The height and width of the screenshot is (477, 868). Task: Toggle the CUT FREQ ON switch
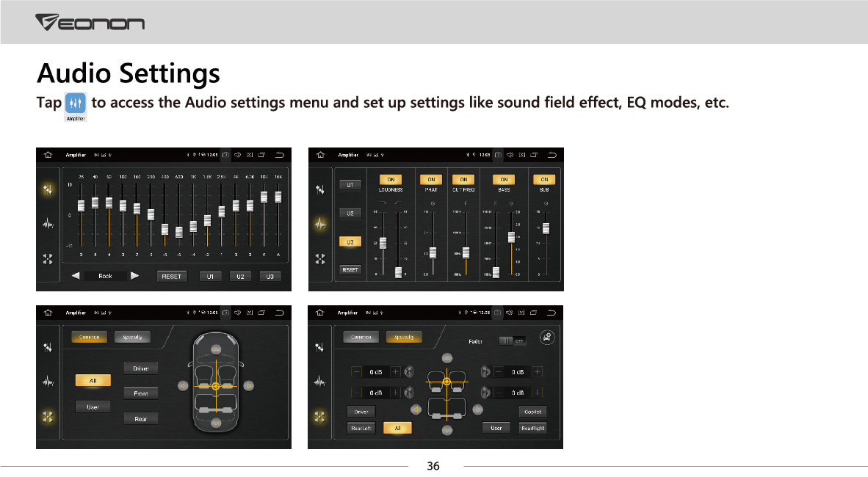pos(463,179)
